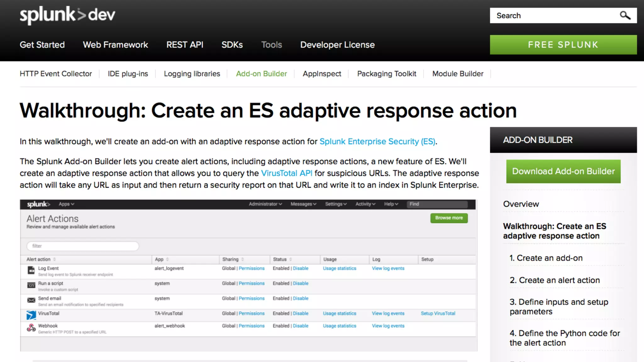This screenshot has width=644, height=362.
Task: Click the search magnifier icon
Action: point(625,15)
